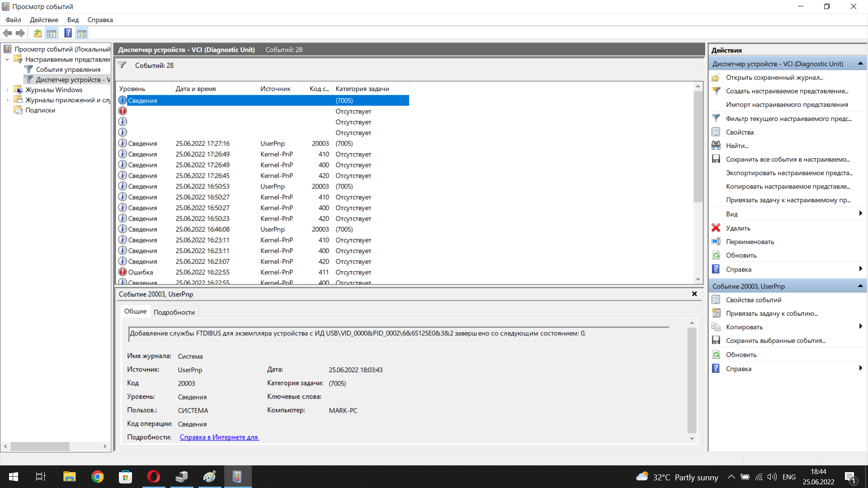
Task: Sort by Date and time column header
Action: 196,89
